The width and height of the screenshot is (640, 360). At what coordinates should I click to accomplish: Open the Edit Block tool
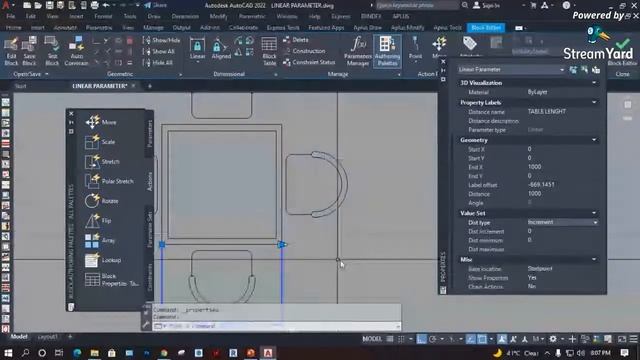(x=11, y=51)
